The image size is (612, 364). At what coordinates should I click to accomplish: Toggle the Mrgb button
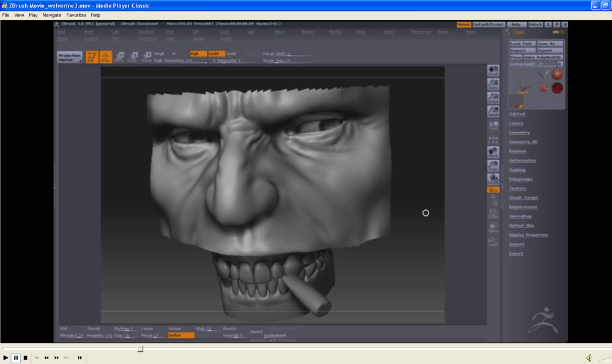click(159, 54)
